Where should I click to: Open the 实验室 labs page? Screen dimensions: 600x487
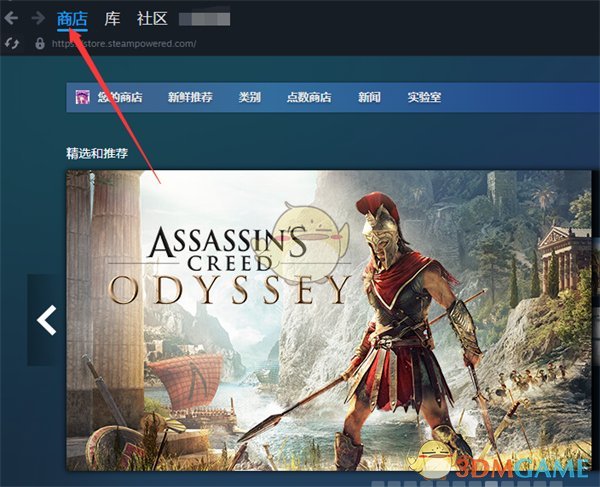pos(424,97)
